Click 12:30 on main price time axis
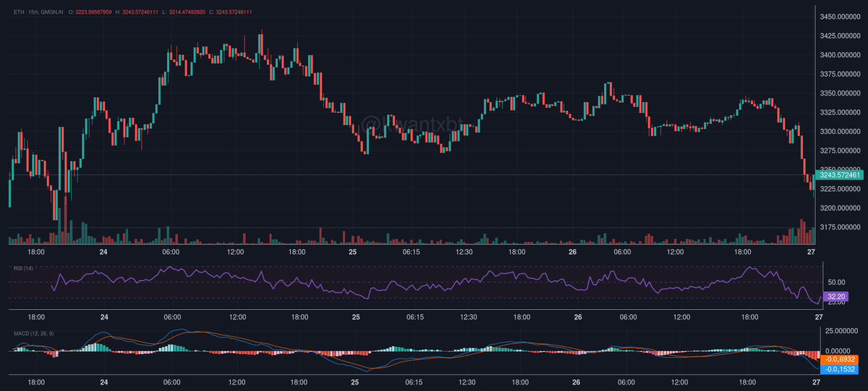The height and width of the screenshot is (391, 868). (x=465, y=252)
